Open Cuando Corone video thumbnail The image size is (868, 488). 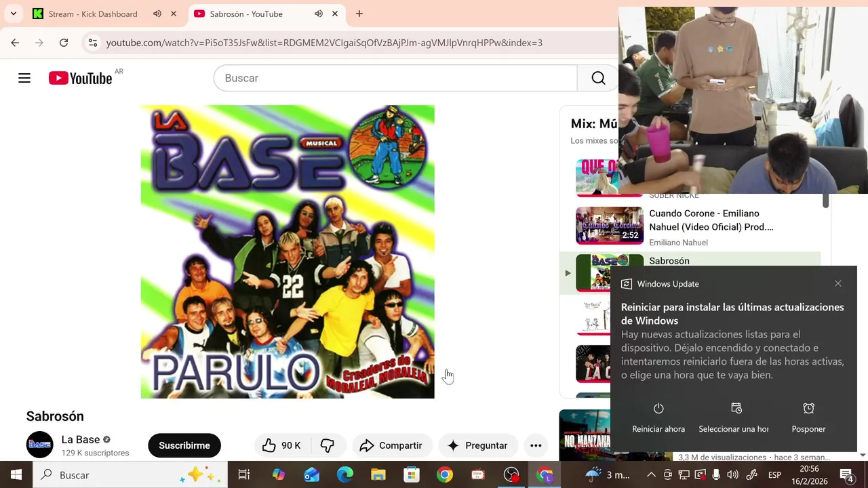coord(610,225)
